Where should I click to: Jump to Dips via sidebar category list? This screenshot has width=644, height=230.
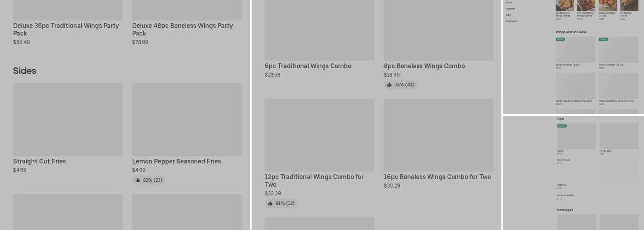[x=508, y=15]
